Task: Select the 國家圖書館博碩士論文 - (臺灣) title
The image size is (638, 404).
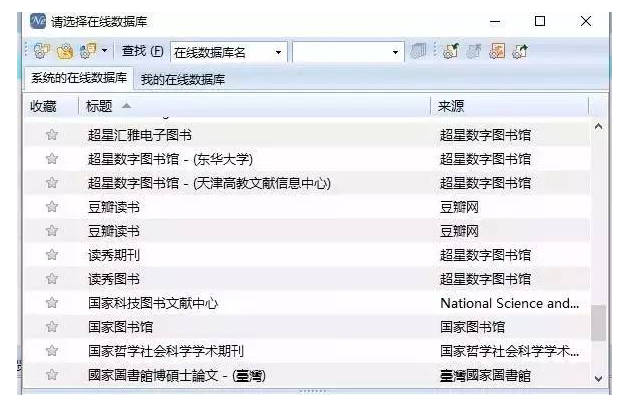Action: pos(177,375)
